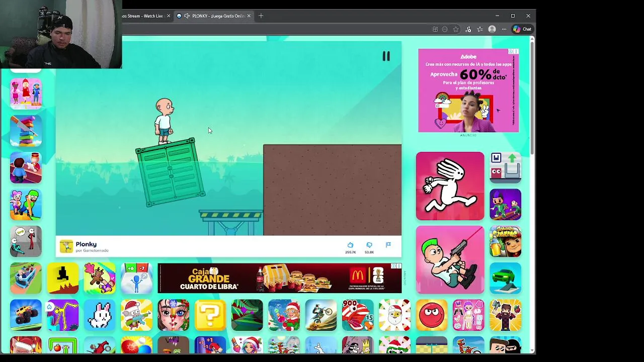This screenshot has width=644, height=362.
Task: Open the purple wizard game icon
Action: click(505, 205)
